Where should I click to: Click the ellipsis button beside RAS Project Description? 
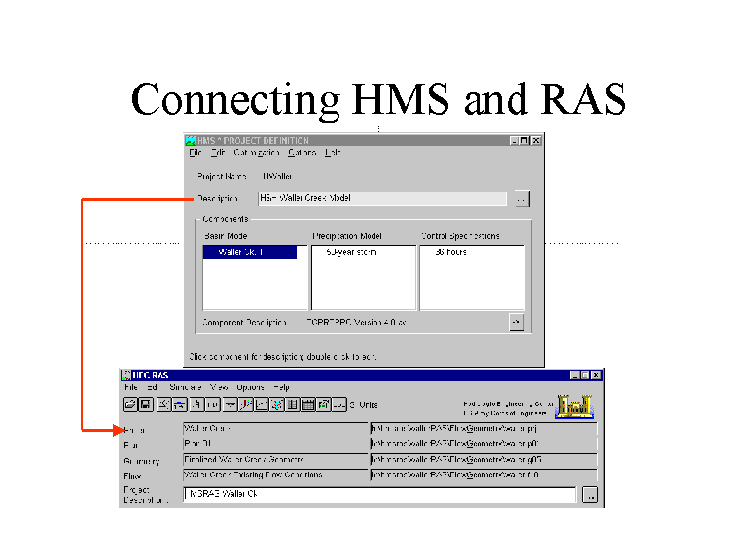[x=589, y=495]
